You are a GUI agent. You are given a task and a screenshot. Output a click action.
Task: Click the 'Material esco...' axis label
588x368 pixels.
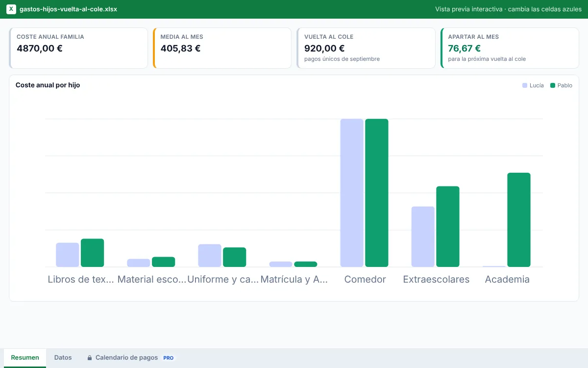[x=152, y=279]
